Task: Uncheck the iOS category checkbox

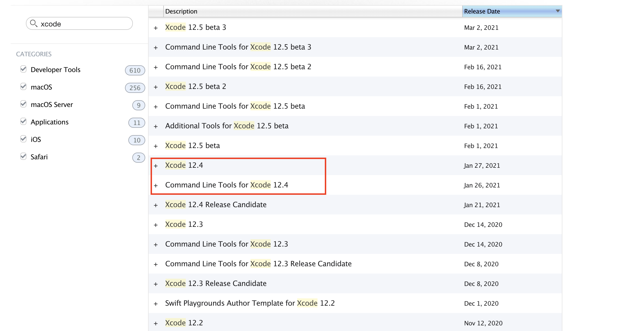Action: point(23,139)
